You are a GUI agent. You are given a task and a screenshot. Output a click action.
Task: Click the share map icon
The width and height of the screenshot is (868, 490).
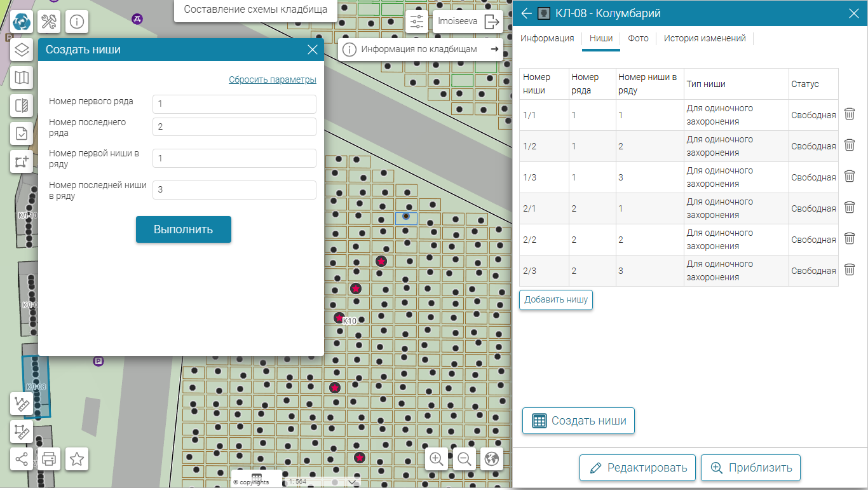click(x=22, y=458)
